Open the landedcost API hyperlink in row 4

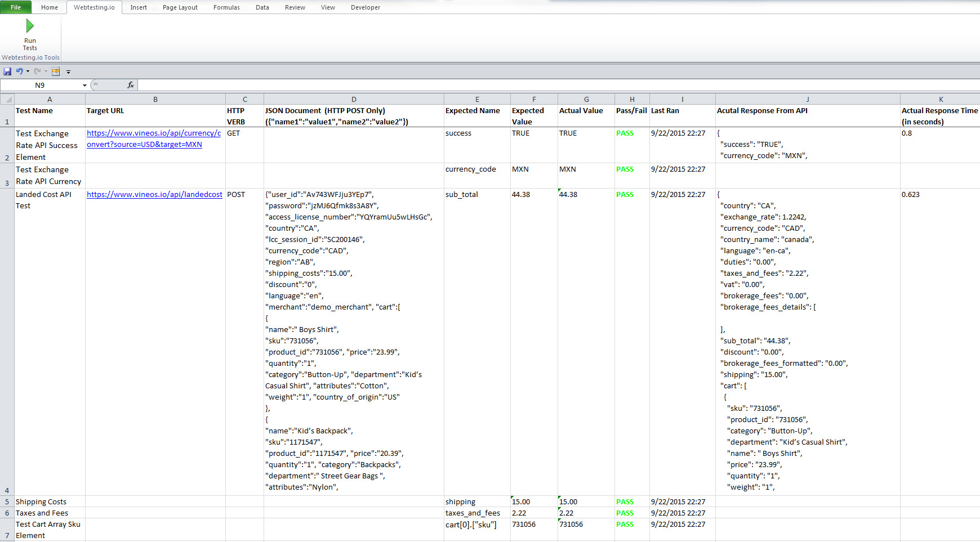154,194
